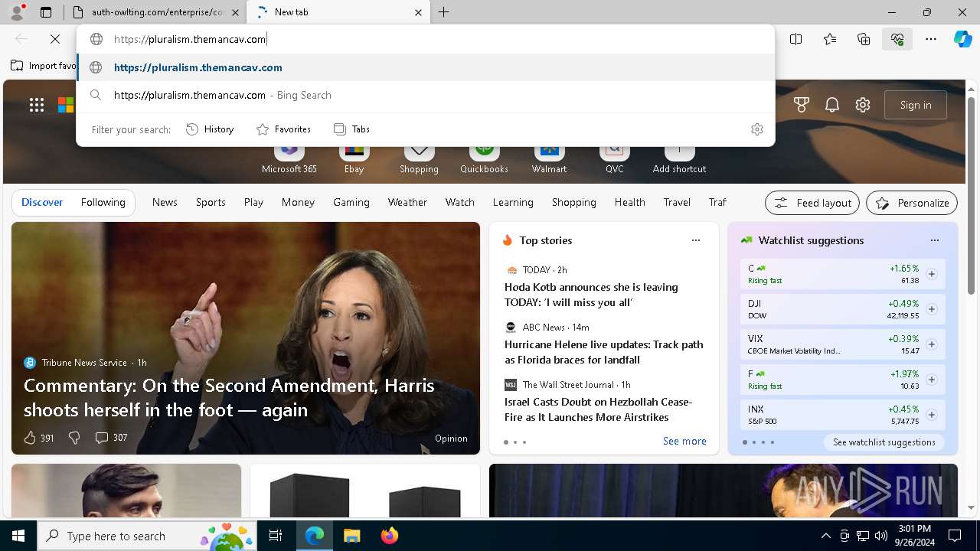Image resolution: width=980 pixels, height=551 pixels.
Task: Open Settings and more ellipsis menu
Action: pos(931,39)
